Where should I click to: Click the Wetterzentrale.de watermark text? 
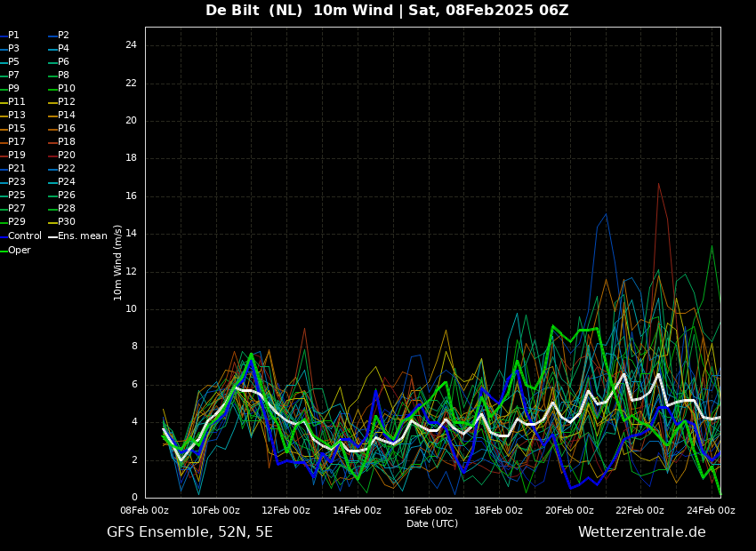tap(642, 532)
